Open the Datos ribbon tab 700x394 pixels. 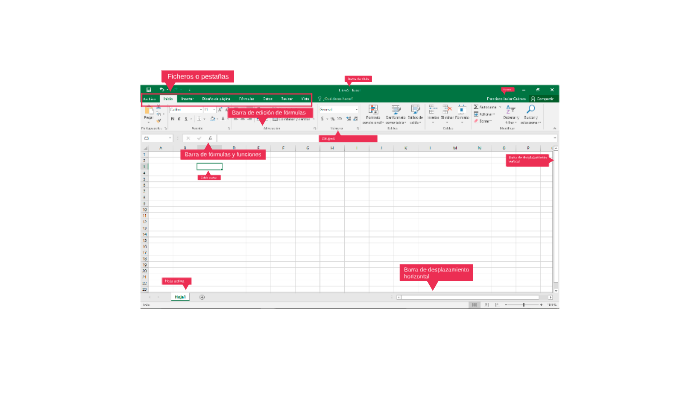point(267,99)
